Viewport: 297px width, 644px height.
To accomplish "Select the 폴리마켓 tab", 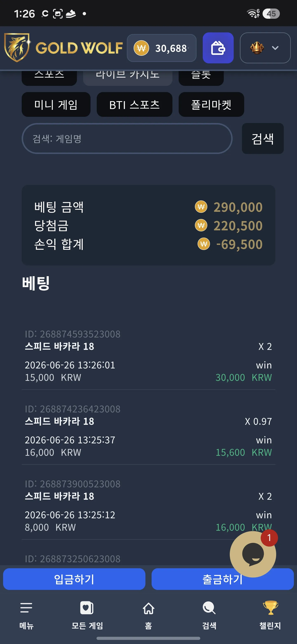I will tap(211, 104).
